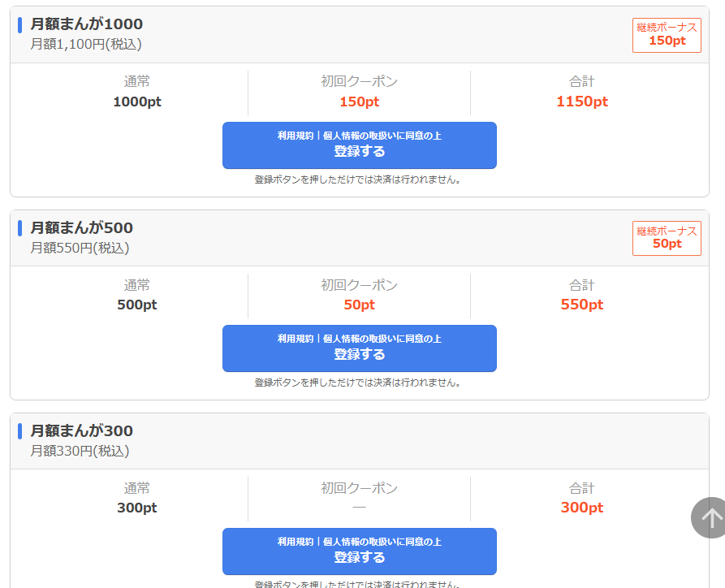
Task: Select the 月額まんが500 plan heading
Action: 82,227
